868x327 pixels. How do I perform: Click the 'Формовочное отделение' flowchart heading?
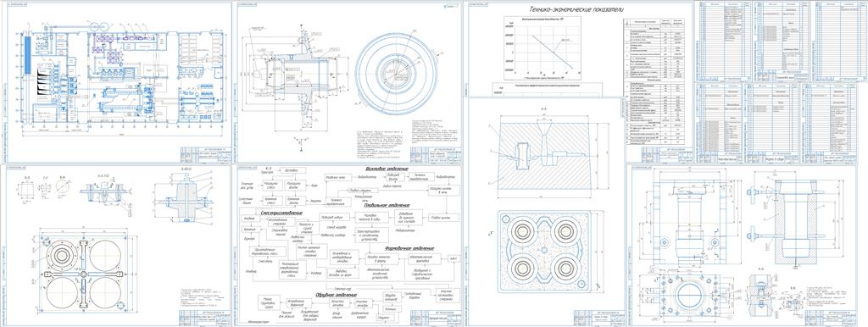point(409,248)
